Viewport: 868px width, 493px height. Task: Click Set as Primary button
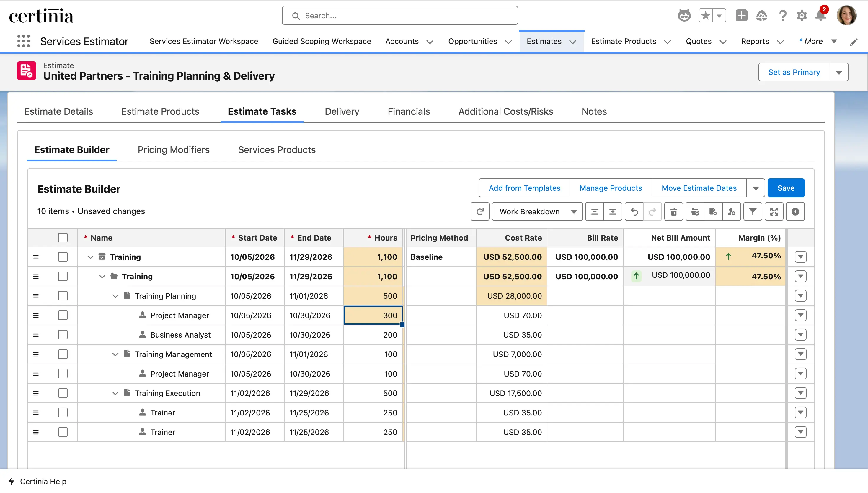tap(794, 72)
